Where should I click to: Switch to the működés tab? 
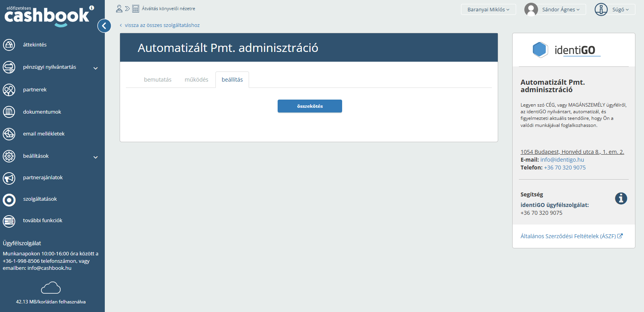tap(196, 80)
